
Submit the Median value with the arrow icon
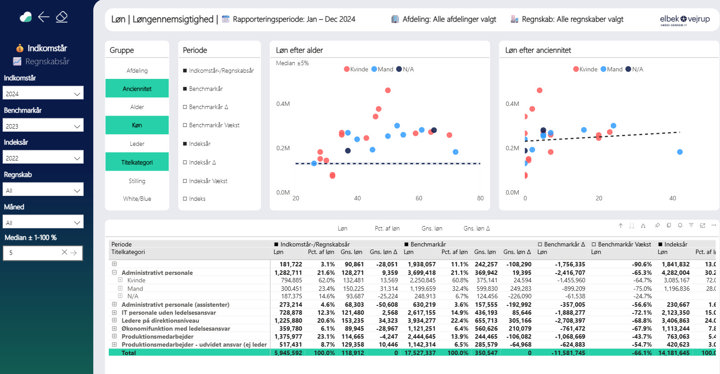pyautogui.click(x=73, y=252)
